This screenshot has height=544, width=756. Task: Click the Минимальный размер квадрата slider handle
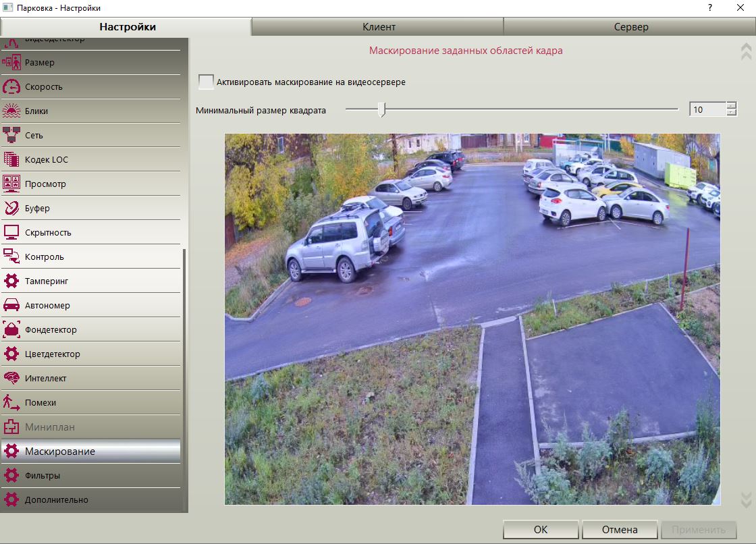tap(382, 109)
